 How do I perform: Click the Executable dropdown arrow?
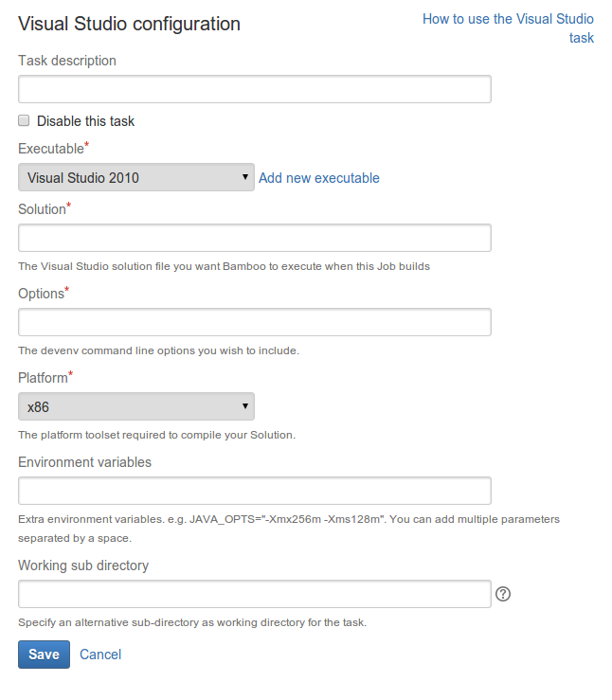click(x=245, y=177)
